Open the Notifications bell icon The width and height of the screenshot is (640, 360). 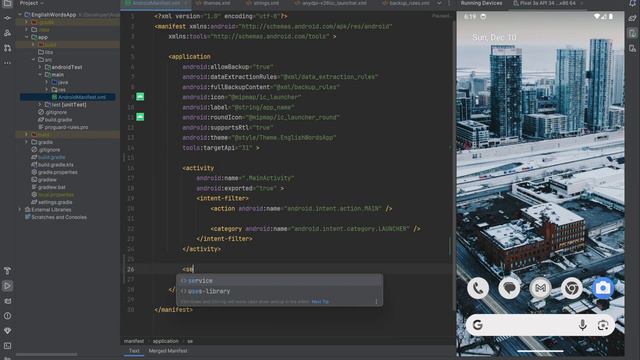[632, 3]
